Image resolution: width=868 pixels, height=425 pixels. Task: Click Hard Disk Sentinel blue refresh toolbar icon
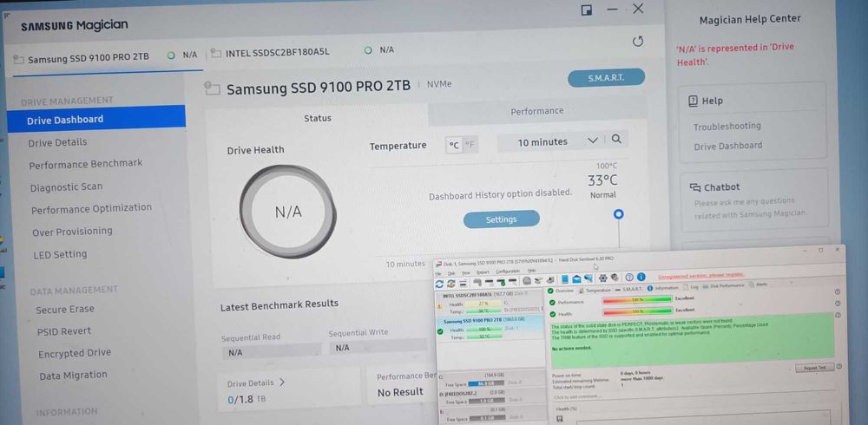(x=439, y=284)
